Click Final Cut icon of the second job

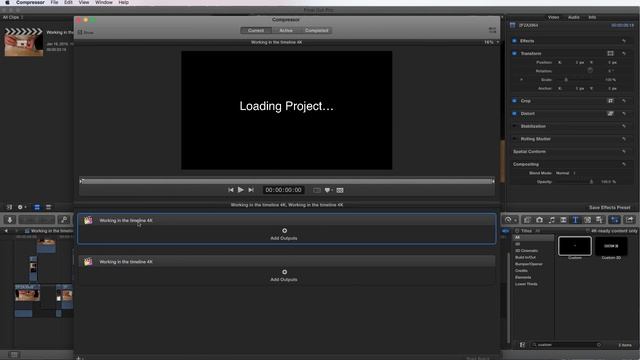88,262
